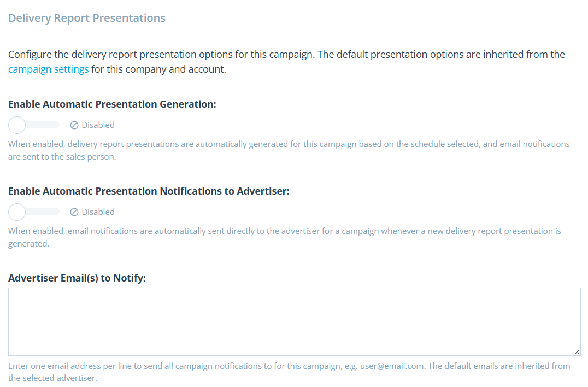Click the disabled icon beside Advertiser Notifications toggle
This screenshot has height=387, width=588.
pyautogui.click(x=74, y=212)
